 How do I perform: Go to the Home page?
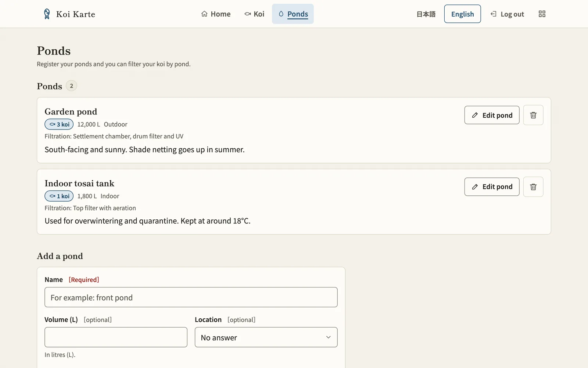tap(216, 14)
